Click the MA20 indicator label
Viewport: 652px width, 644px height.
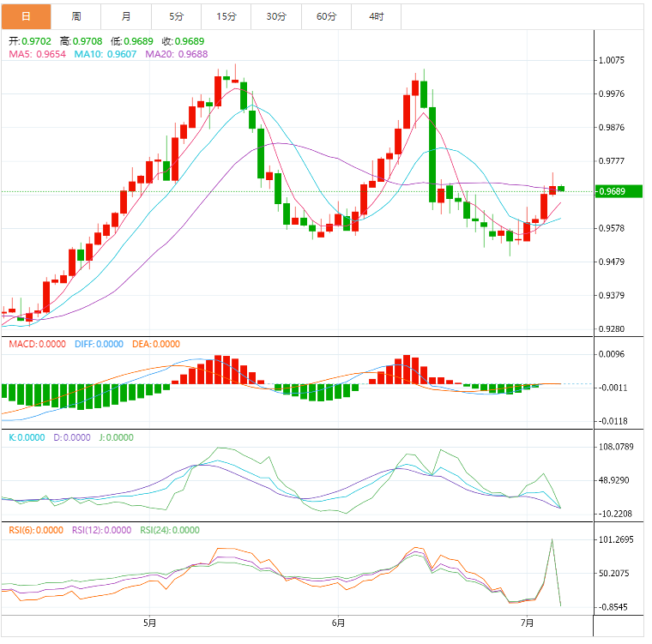[x=177, y=54]
